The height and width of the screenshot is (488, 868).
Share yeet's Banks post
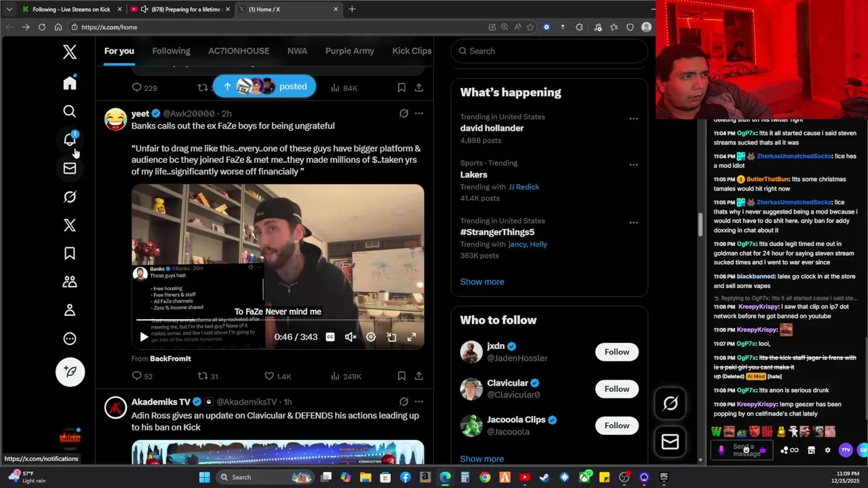point(419,376)
